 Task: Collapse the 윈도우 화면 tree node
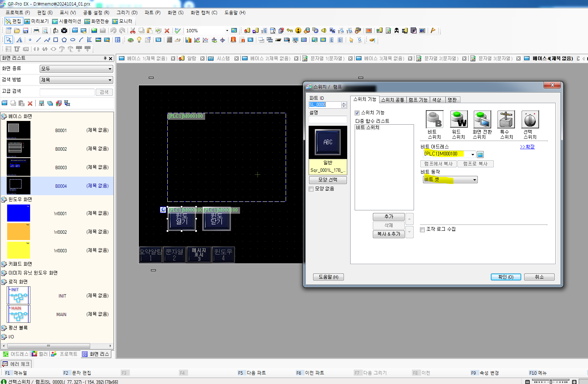[x=4, y=200]
